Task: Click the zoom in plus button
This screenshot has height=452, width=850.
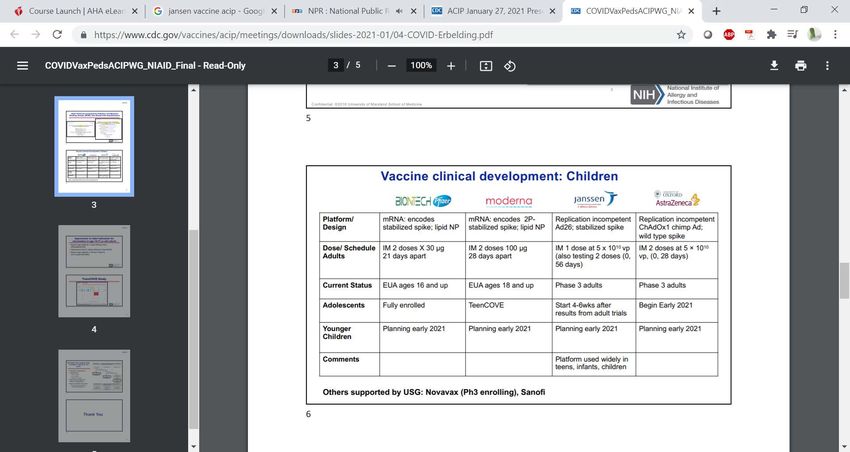Action: point(451,66)
